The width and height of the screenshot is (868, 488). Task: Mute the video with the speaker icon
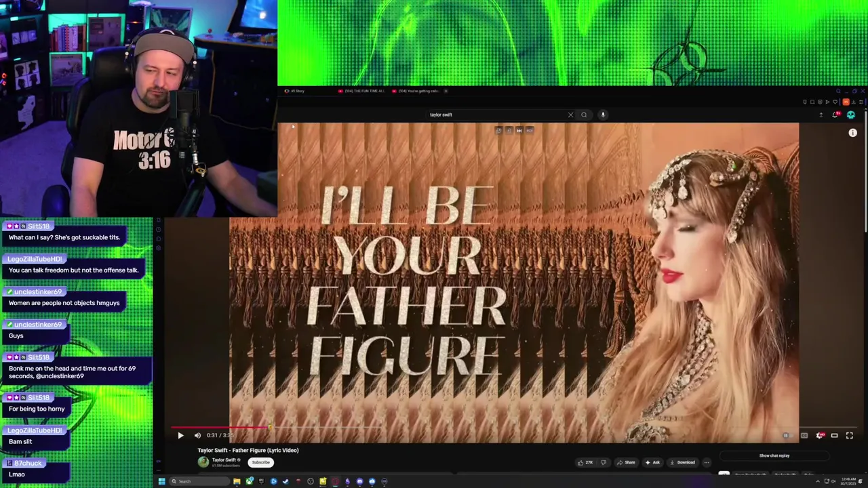(197, 436)
